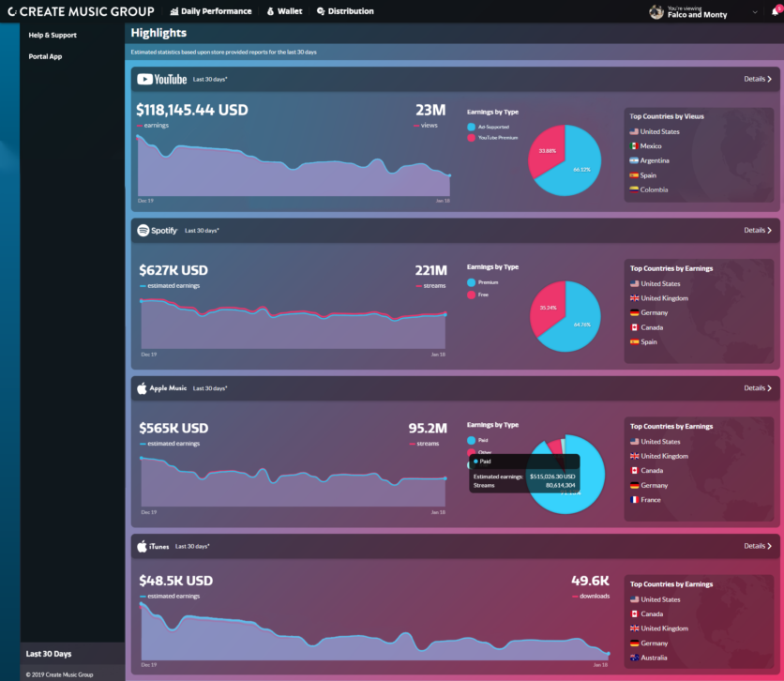
Task: Open Help & Support link
Action: pyautogui.click(x=53, y=36)
